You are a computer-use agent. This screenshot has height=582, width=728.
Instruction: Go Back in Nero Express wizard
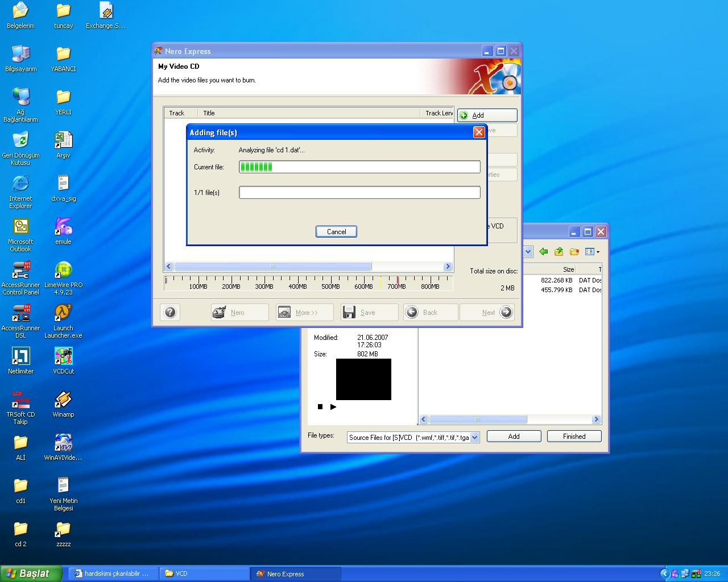431,312
